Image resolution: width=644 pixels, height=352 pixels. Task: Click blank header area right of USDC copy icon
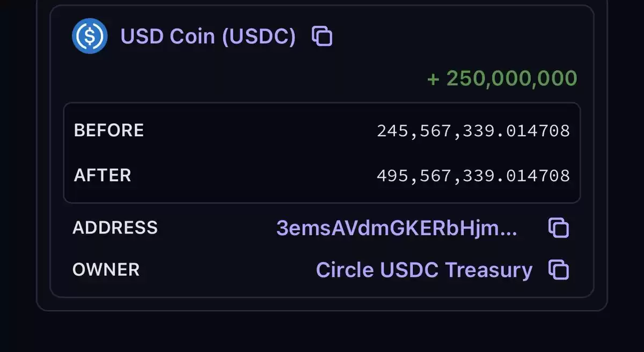pyautogui.click(x=456, y=36)
